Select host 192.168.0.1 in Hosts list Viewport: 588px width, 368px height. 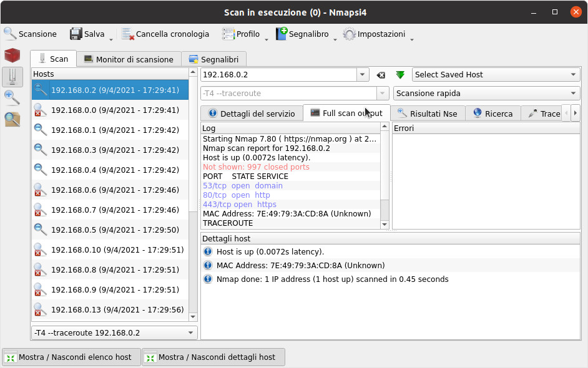pos(110,130)
